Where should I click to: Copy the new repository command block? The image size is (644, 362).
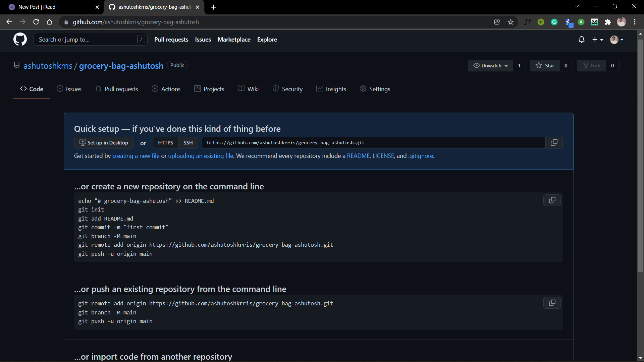pyautogui.click(x=552, y=200)
